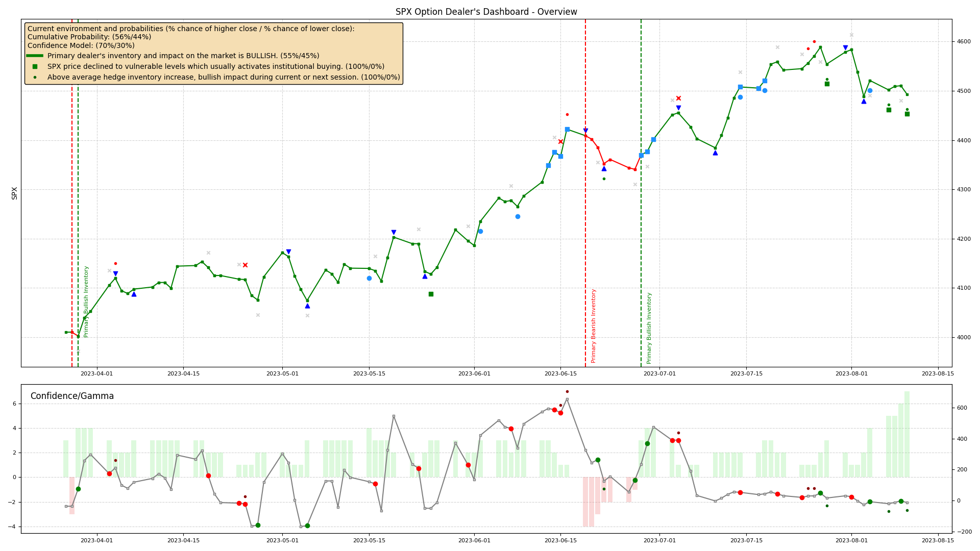Select the confidence line peak in mid-June
This screenshot has width=980, height=551.
pyautogui.click(x=567, y=399)
